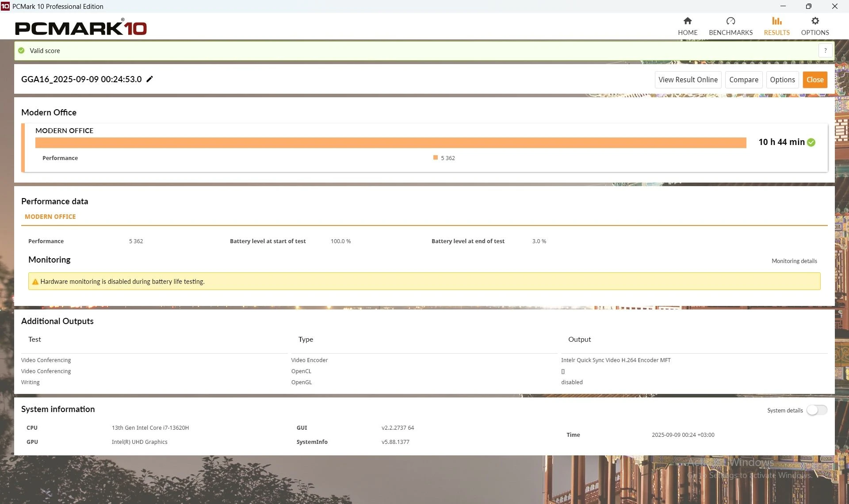849x504 pixels.
Task: Click the green checkmark beside 10 h 44 min
Action: pyautogui.click(x=811, y=142)
